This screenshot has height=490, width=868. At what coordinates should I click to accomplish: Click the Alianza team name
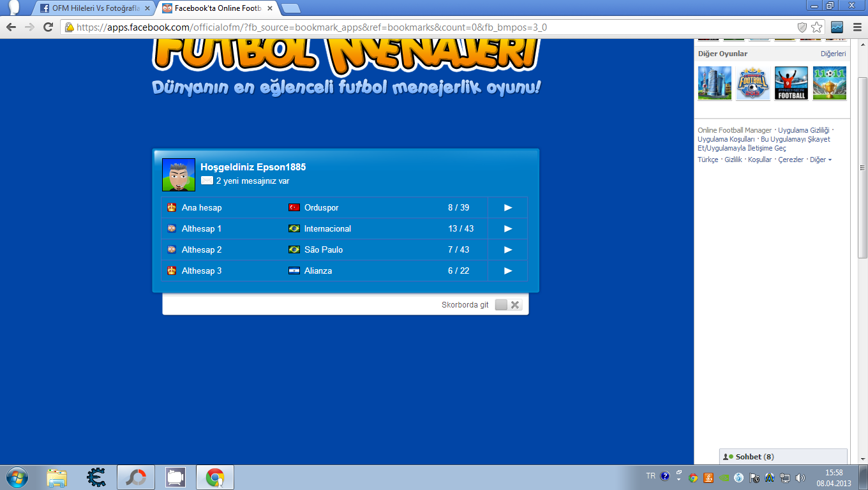click(318, 271)
